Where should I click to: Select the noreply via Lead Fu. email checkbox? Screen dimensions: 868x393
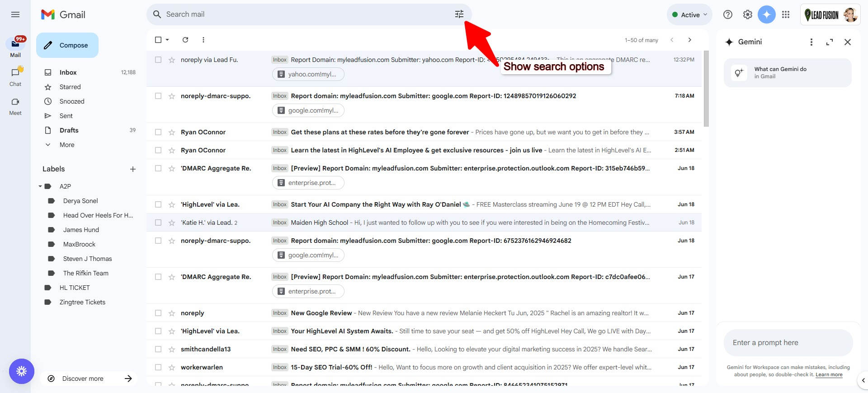click(158, 60)
